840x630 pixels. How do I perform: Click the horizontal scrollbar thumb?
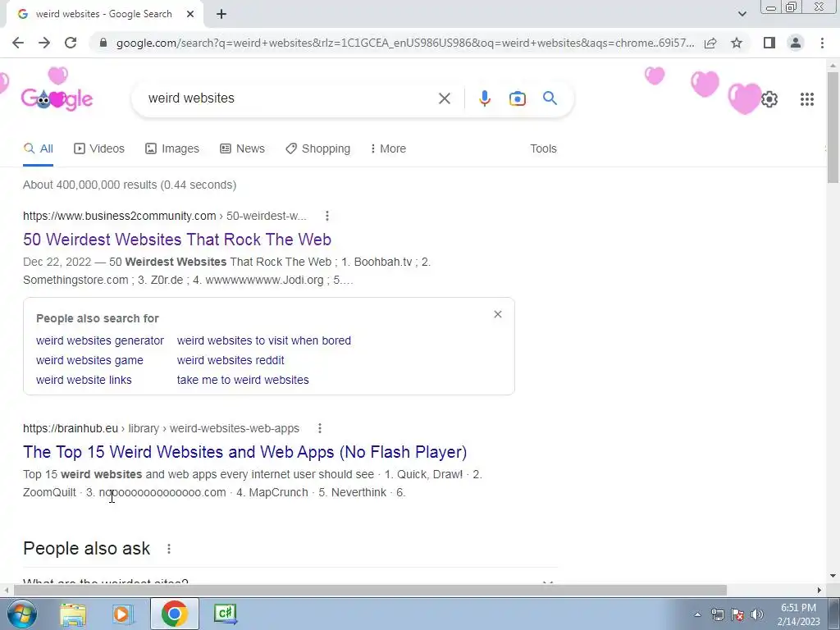(x=370, y=591)
